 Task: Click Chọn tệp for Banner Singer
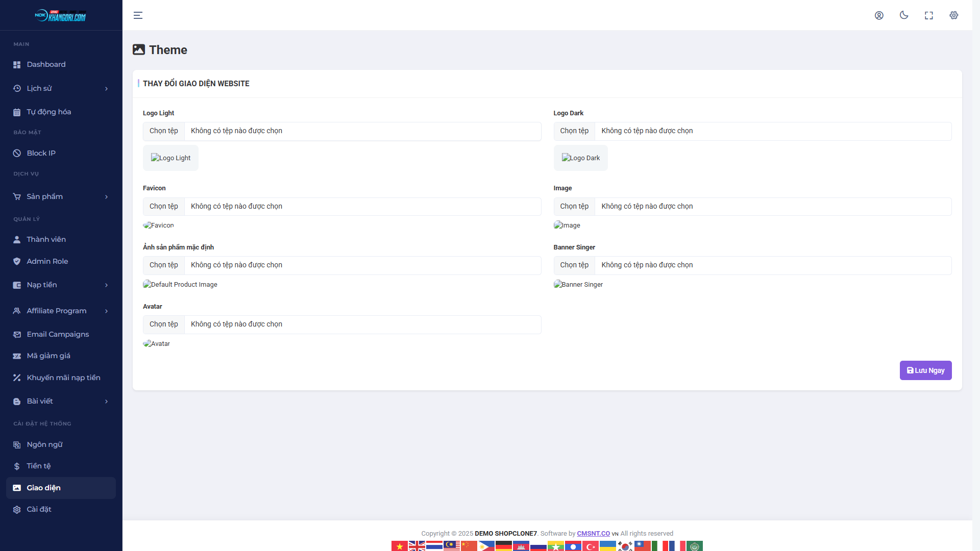tap(574, 265)
